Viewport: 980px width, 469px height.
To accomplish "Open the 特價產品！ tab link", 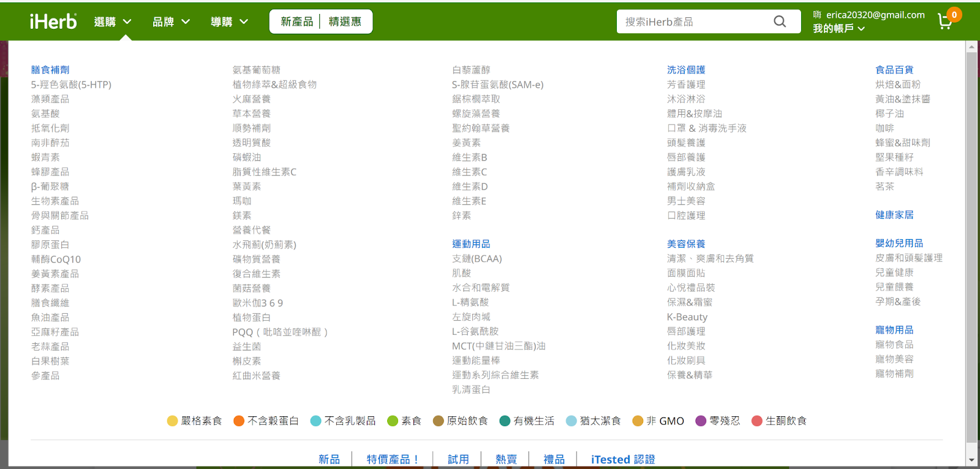I will coord(392,459).
